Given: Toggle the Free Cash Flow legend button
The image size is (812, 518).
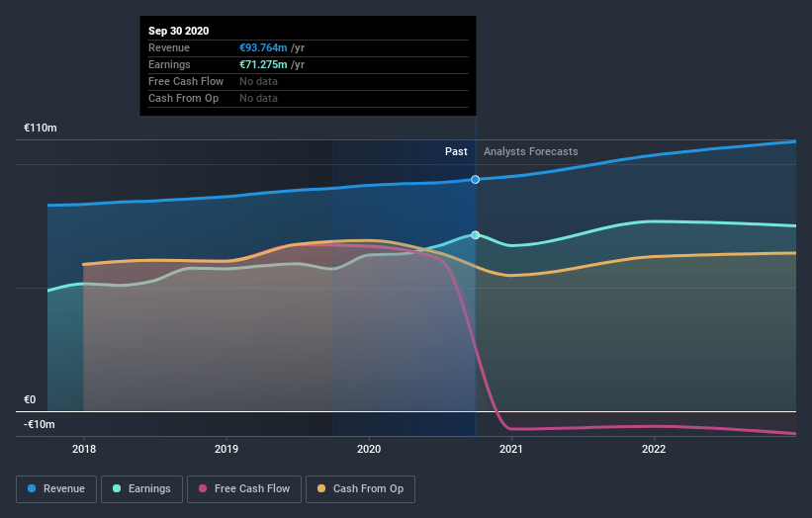Looking at the screenshot, I should click(x=244, y=489).
